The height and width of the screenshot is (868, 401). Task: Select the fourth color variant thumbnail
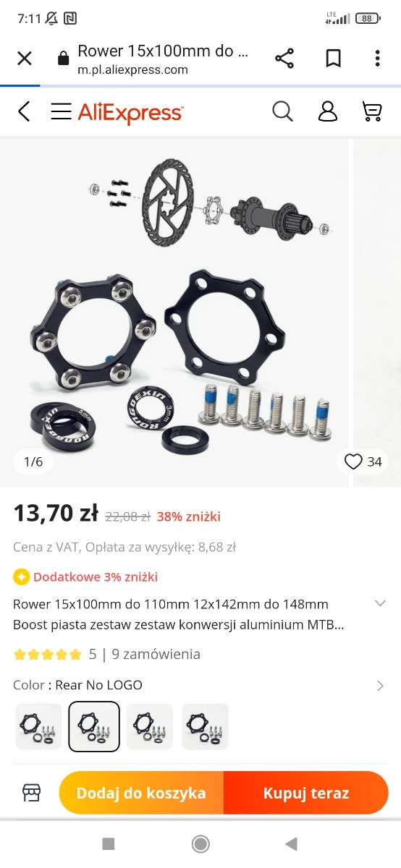[x=206, y=726]
